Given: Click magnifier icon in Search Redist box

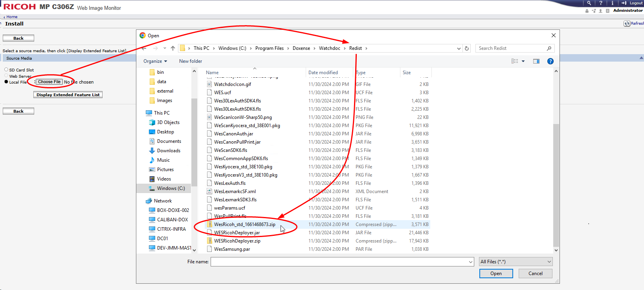Looking at the screenshot, I should click(x=549, y=48).
